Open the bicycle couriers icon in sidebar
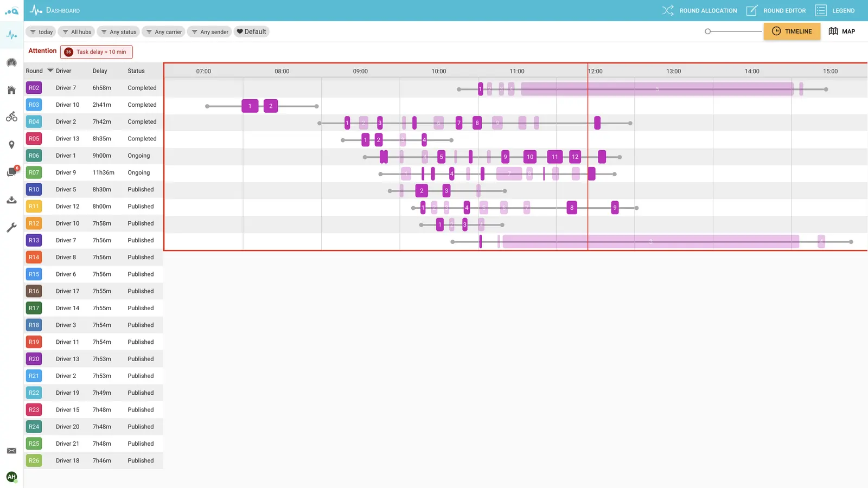The height and width of the screenshot is (488, 868). tap(11, 117)
